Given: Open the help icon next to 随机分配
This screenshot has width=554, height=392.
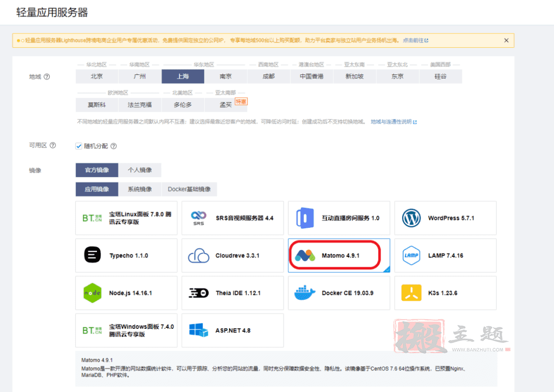Looking at the screenshot, I should [113, 146].
